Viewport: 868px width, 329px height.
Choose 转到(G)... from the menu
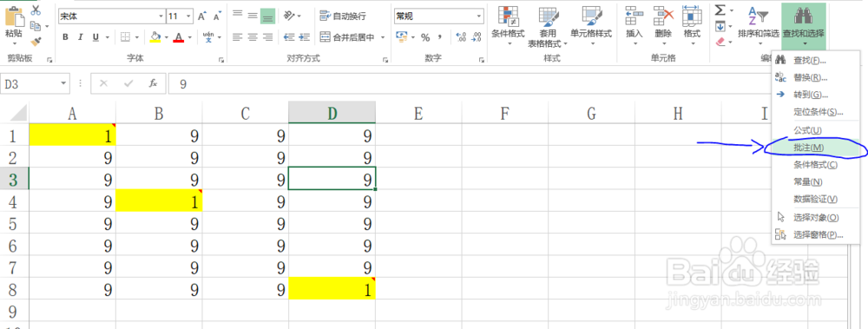click(815, 94)
